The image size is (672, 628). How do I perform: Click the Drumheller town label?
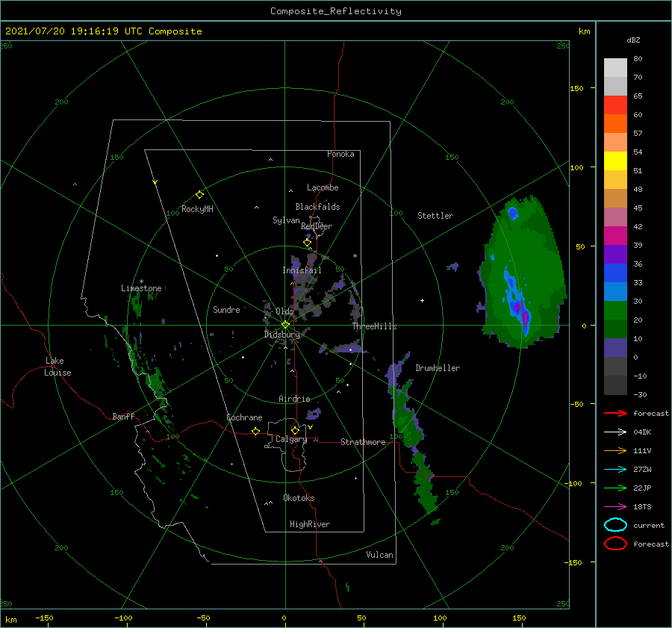tap(438, 368)
